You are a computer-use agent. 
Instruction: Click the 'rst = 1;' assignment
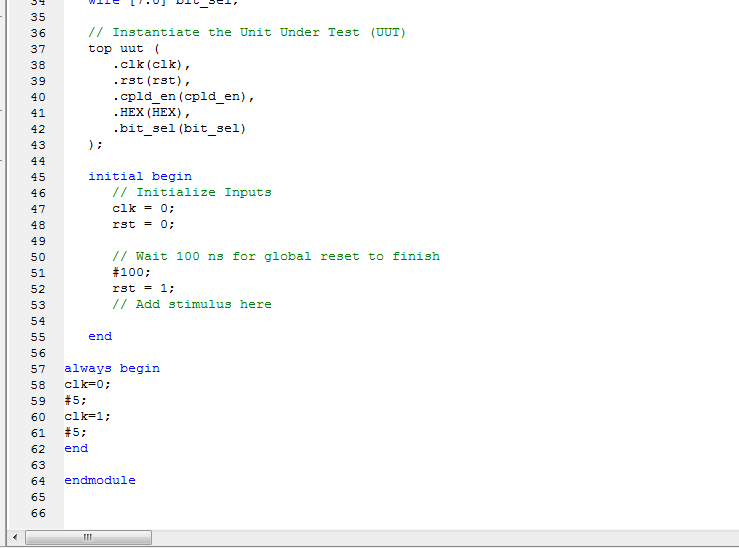pos(144,288)
